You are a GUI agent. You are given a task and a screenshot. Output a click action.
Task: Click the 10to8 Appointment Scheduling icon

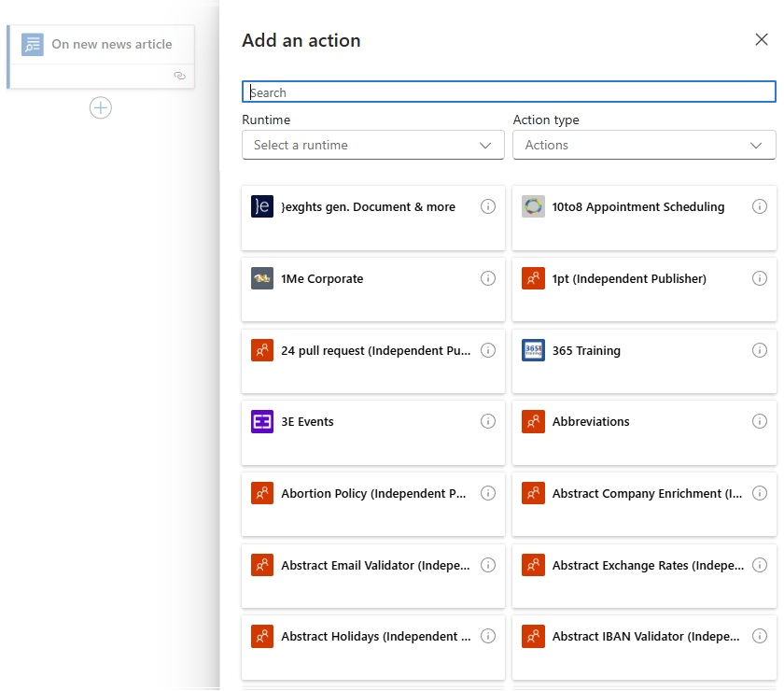pyautogui.click(x=533, y=206)
